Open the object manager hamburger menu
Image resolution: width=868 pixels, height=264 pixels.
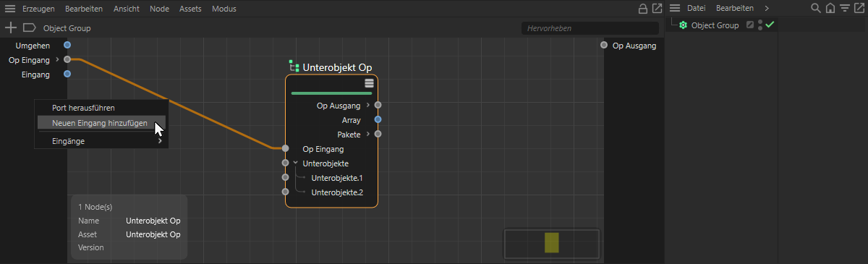(x=675, y=8)
